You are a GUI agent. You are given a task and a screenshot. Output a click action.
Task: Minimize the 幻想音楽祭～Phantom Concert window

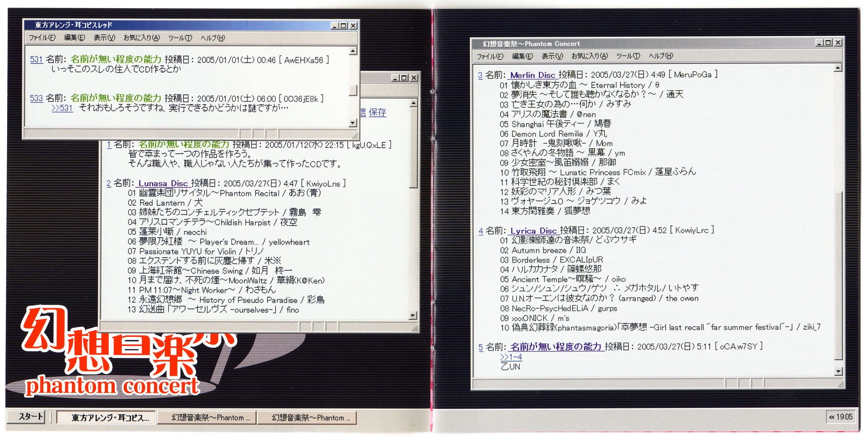tap(819, 43)
